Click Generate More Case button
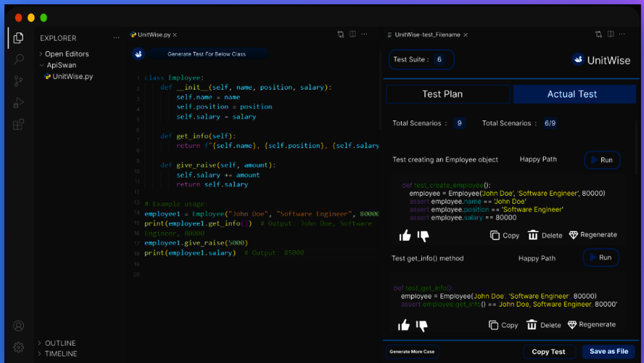The width and height of the screenshot is (644, 363). pyautogui.click(x=412, y=351)
